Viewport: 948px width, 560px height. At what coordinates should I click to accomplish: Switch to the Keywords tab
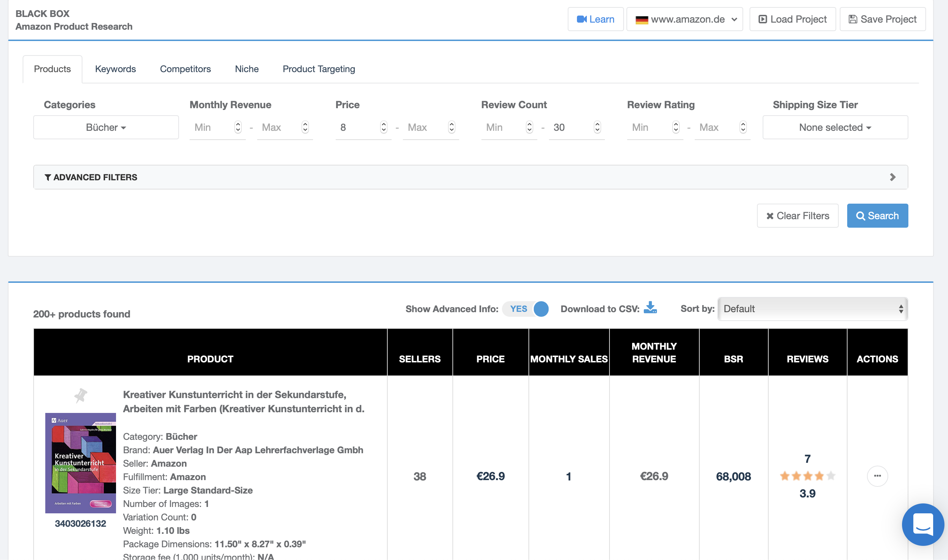[x=115, y=69]
